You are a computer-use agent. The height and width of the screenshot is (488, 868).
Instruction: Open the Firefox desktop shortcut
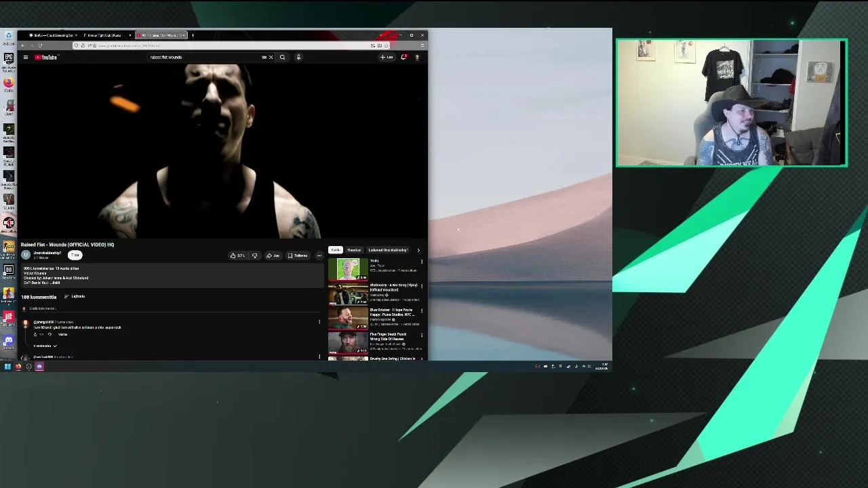click(8, 84)
